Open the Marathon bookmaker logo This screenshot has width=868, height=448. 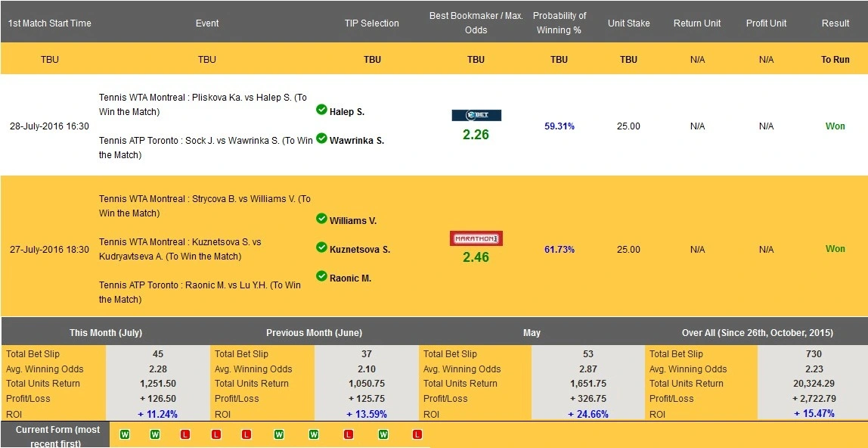tap(476, 238)
